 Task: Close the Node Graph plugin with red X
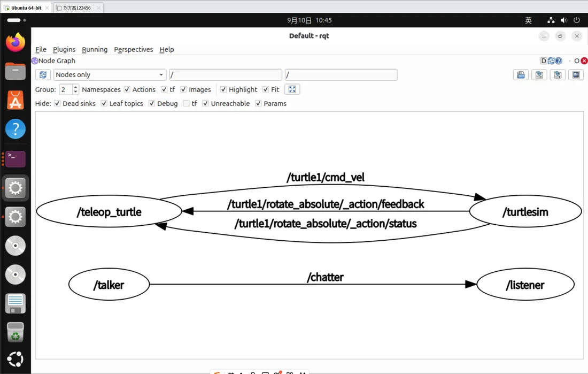click(x=584, y=61)
